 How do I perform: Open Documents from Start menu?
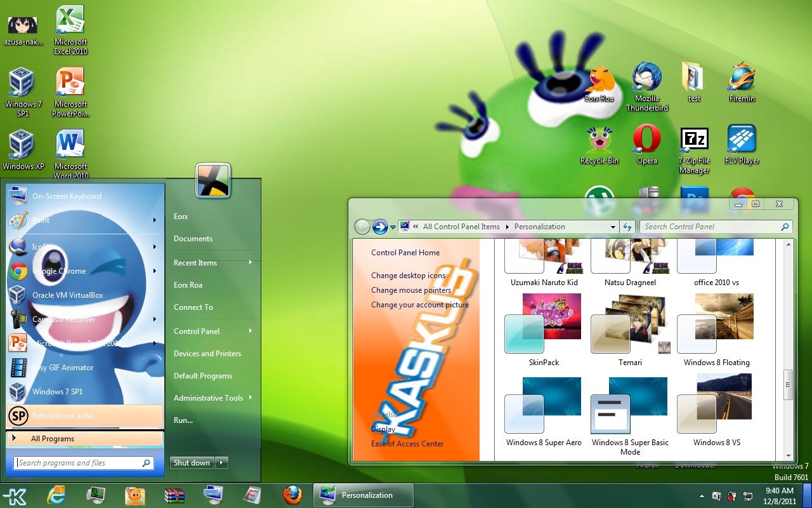tap(193, 239)
